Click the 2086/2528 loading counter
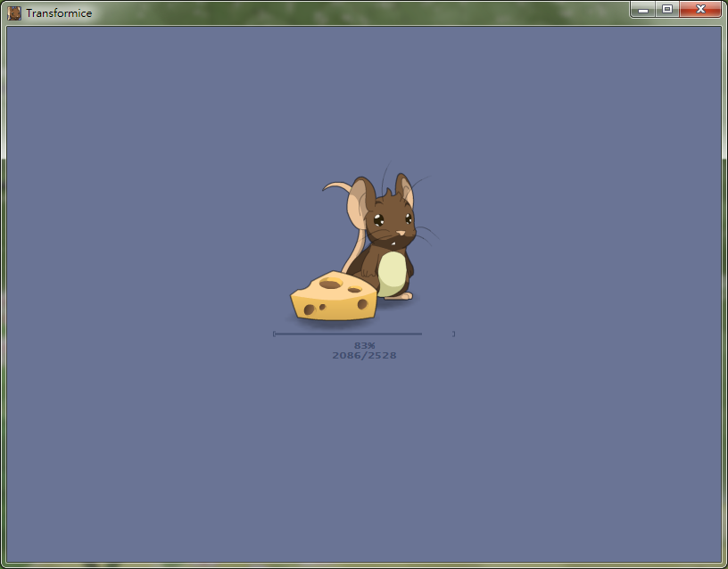The image size is (728, 569). (x=364, y=355)
